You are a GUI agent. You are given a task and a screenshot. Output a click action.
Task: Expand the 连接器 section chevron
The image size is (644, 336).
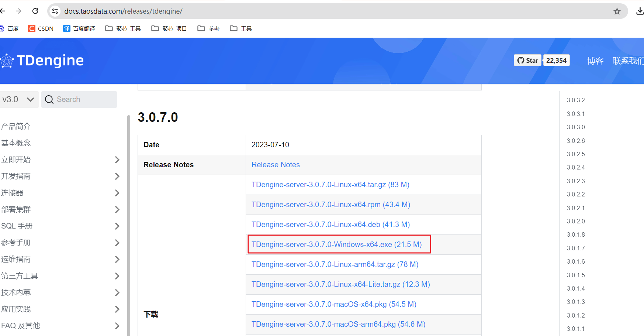coord(117,193)
